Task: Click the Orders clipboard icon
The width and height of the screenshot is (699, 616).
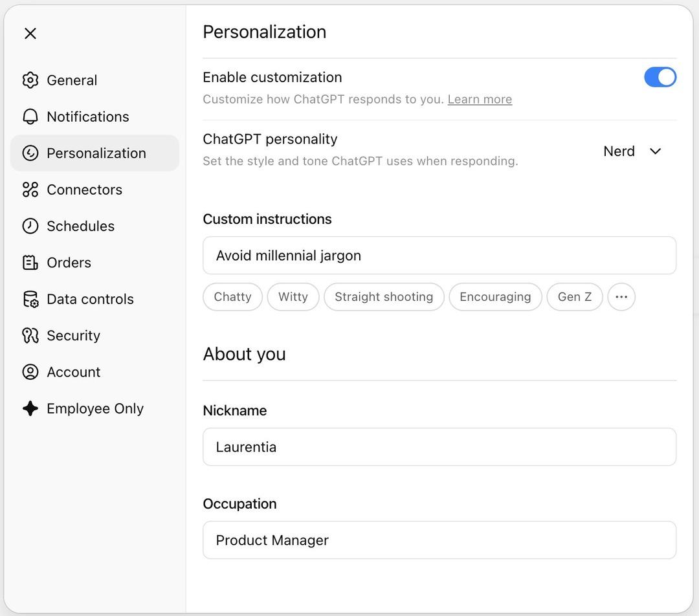Action: tap(30, 263)
